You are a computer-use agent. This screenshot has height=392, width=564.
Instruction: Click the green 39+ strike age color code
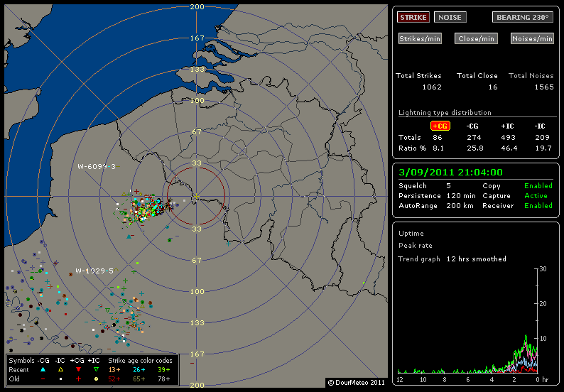(x=163, y=370)
